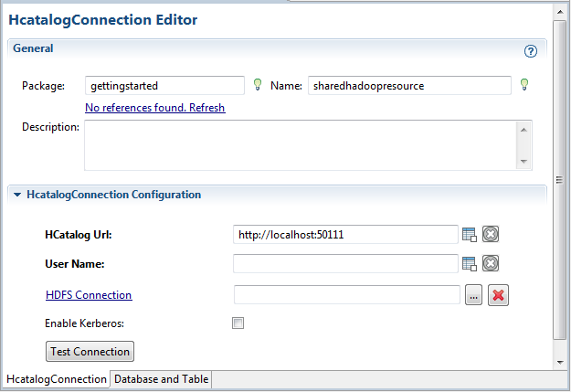The height and width of the screenshot is (392, 571).
Task: Enable the Kerberos checkbox
Action: pos(238,323)
